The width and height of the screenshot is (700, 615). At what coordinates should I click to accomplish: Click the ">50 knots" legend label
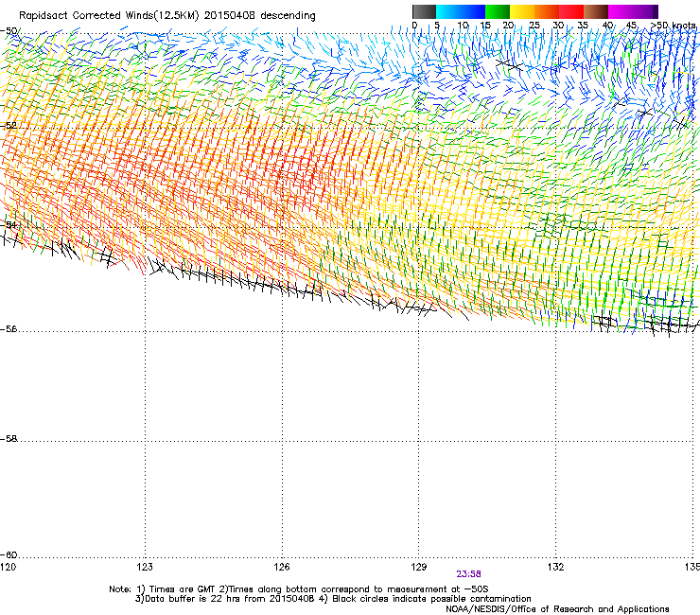(673, 26)
